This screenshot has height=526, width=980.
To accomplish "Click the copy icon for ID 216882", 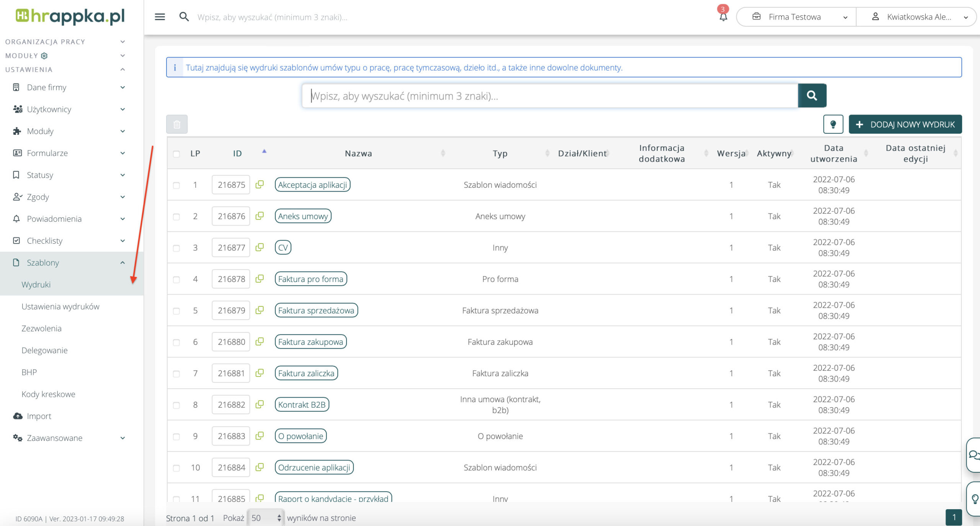I will (260, 404).
